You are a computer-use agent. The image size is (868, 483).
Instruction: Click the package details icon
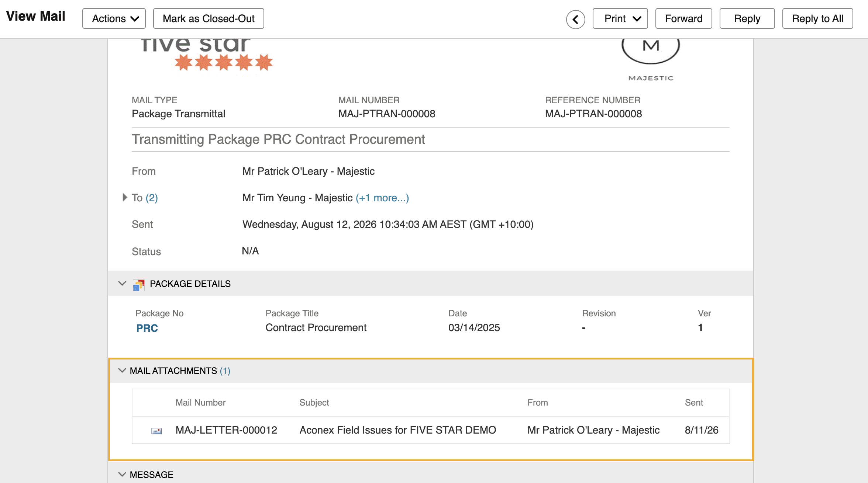pyautogui.click(x=139, y=284)
